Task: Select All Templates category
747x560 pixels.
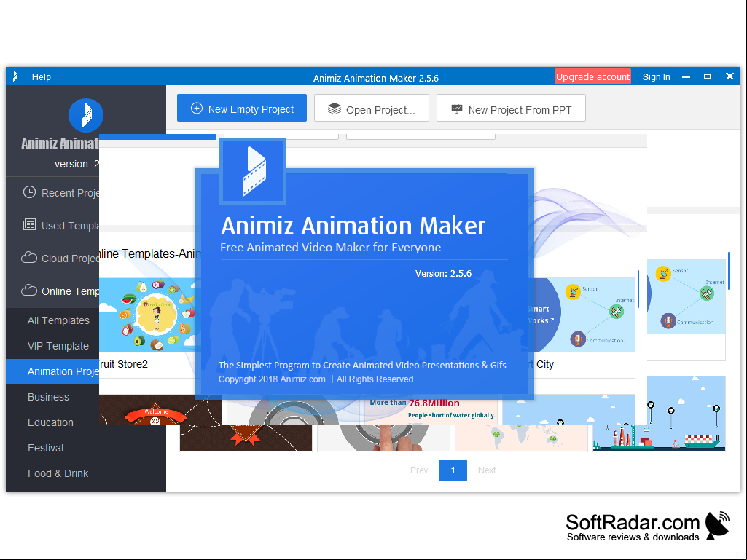Action: (x=58, y=320)
